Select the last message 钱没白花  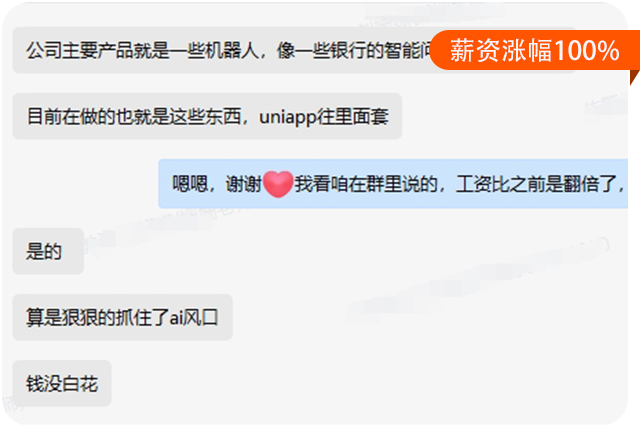click(62, 384)
